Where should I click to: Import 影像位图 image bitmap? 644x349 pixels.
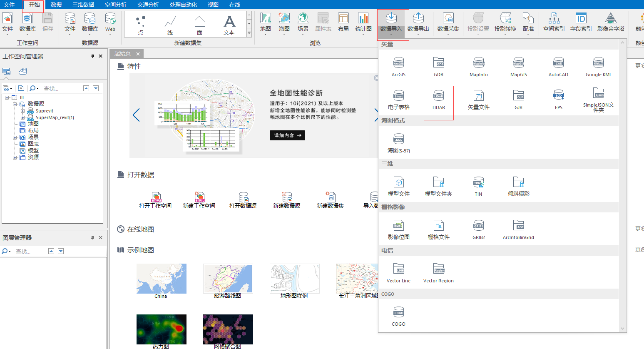[x=398, y=229]
